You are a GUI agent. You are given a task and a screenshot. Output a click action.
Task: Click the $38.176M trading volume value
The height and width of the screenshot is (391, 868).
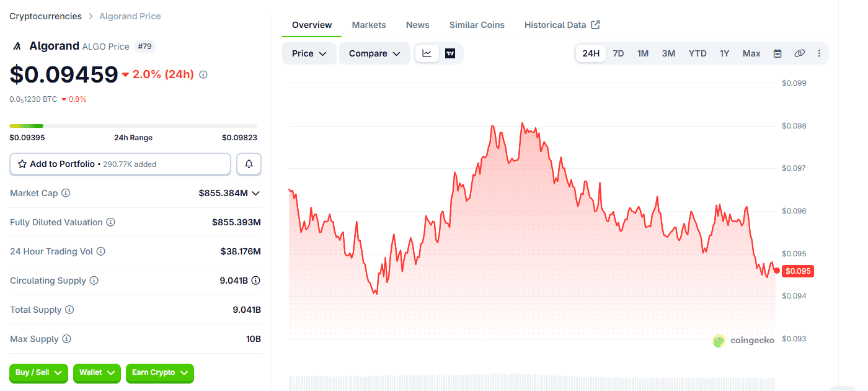pos(241,251)
